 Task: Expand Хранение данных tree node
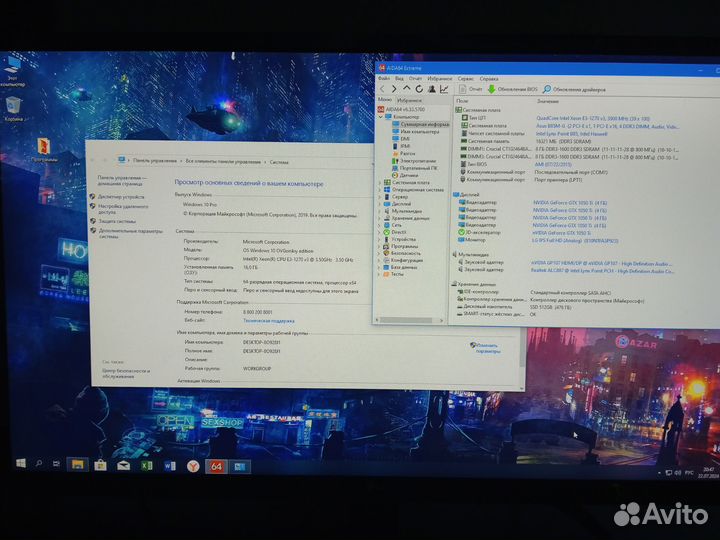click(380, 218)
